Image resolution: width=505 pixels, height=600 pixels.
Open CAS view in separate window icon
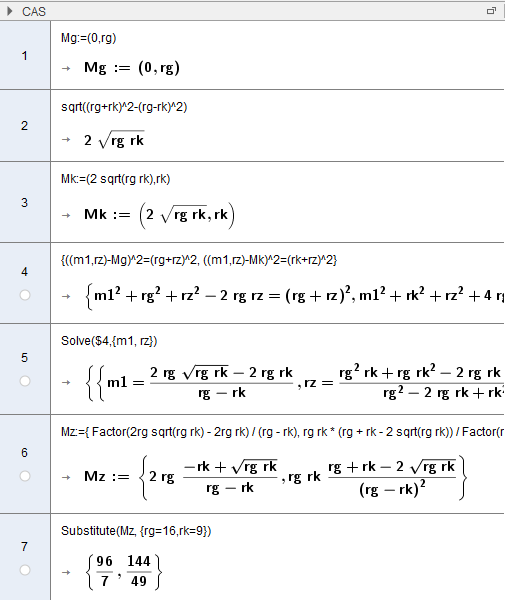[491, 11]
